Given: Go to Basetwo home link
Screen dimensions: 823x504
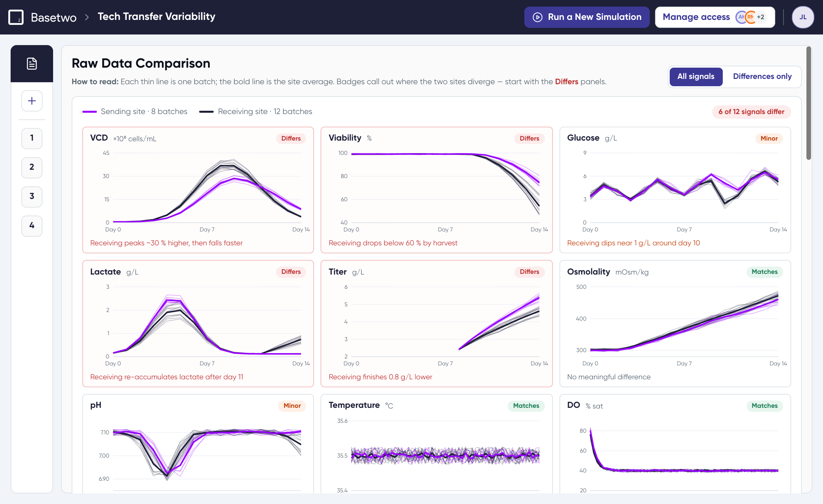Looking at the screenshot, I should [53, 17].
